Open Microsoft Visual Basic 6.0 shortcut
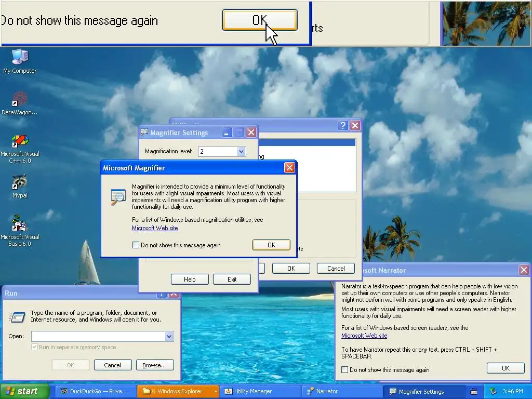Image resolution: width=532 pixels, height=399 pixels. (20, 231)
